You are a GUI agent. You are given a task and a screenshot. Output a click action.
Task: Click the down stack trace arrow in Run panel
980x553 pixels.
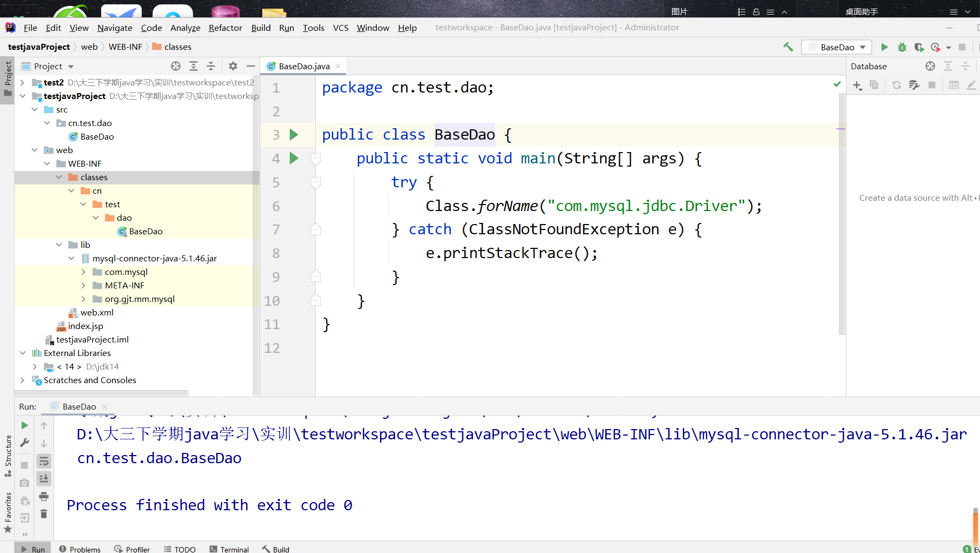tap(44, 443)
